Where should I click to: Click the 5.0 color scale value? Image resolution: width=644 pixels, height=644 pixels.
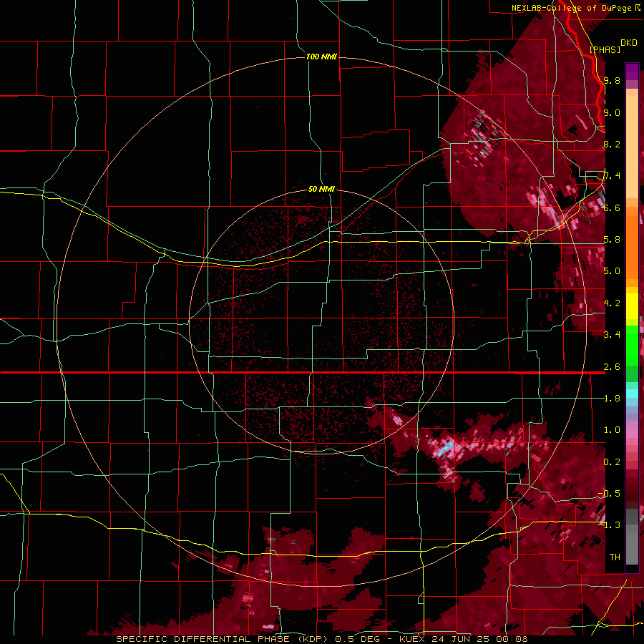pos(612,271)
